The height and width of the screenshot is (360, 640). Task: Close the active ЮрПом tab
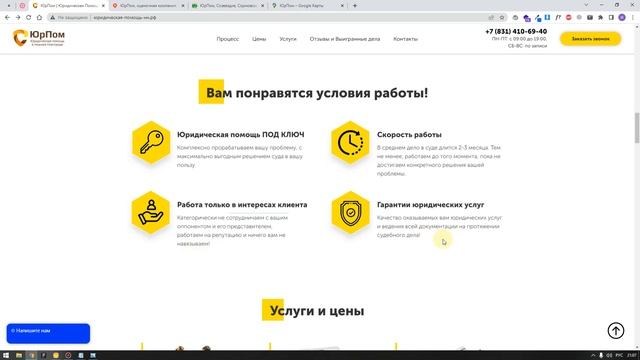tap(103, 6)
